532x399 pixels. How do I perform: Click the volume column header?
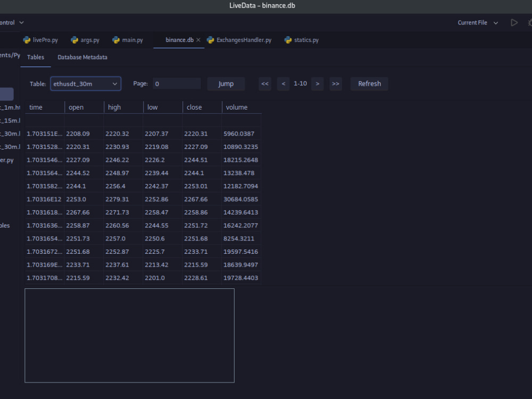(242, 107)
